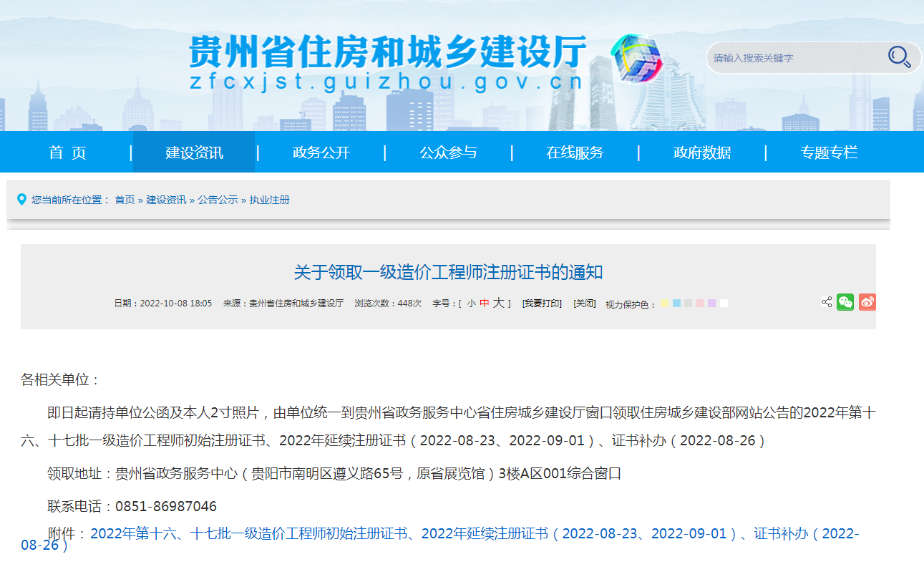Viewport: 924px width, 582px height.
Task: Click the colorful cube site logo
Action: coord(636,57)
